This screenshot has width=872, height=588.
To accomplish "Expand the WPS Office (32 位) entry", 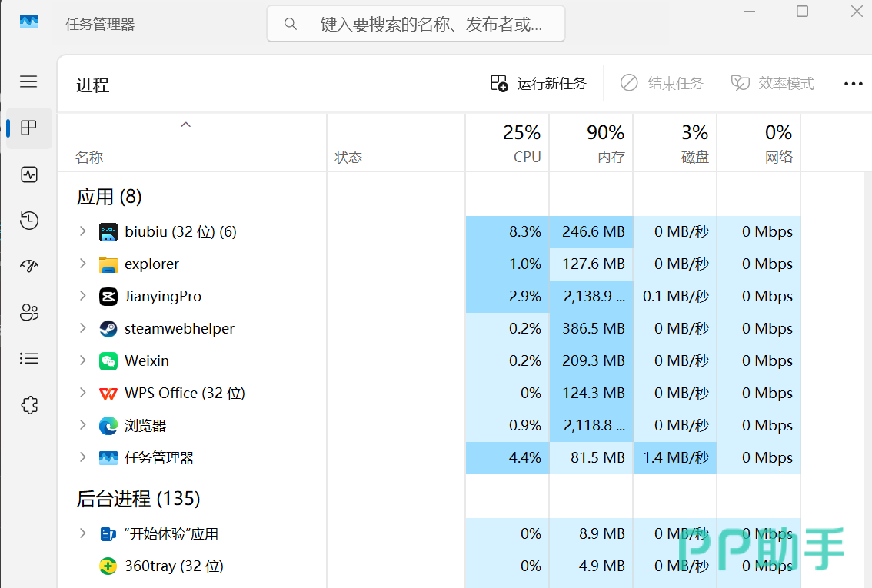I will click(x=83, y=392).
